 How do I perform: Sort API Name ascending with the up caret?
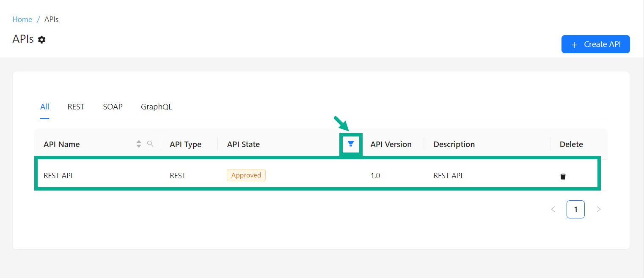pyautogui.click(x=138, y=142)
